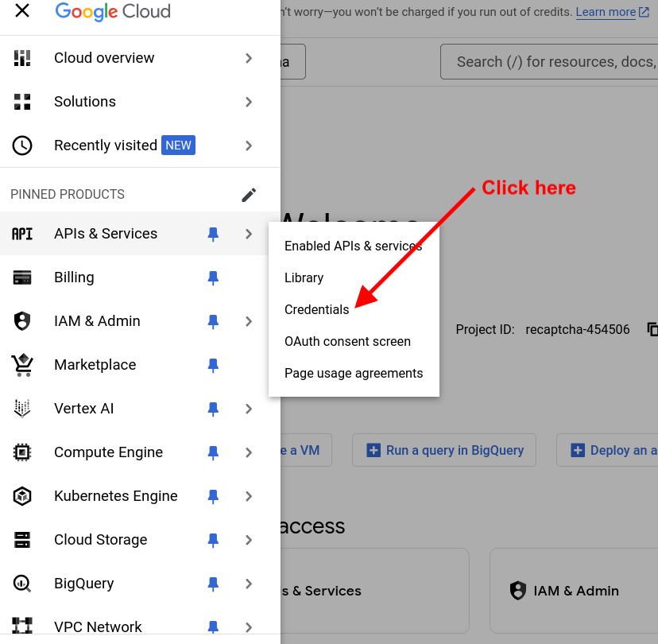Open OAuth consent screen menu item

tap(354, 341)
